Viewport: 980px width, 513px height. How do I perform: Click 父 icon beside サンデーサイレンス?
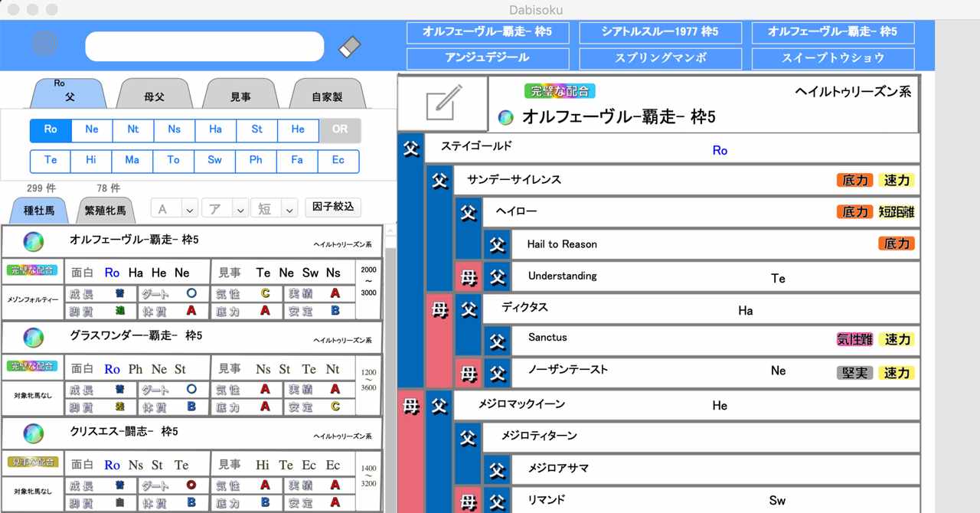click(x=439, y=181)
